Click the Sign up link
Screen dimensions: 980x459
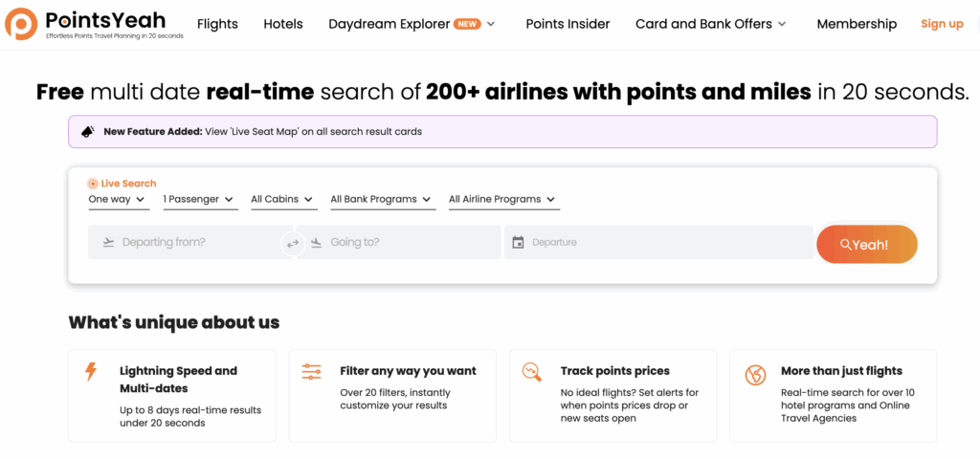click(942, 24)
